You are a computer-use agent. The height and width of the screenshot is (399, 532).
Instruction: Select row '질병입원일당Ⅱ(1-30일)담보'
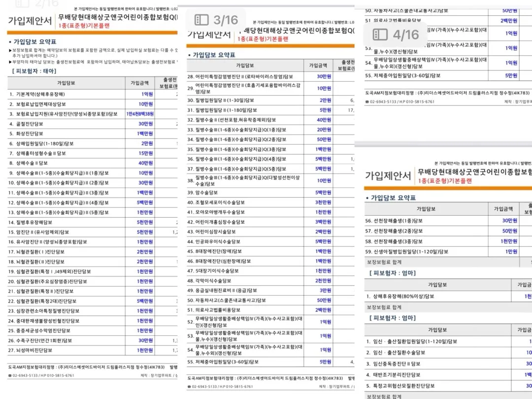270,100
